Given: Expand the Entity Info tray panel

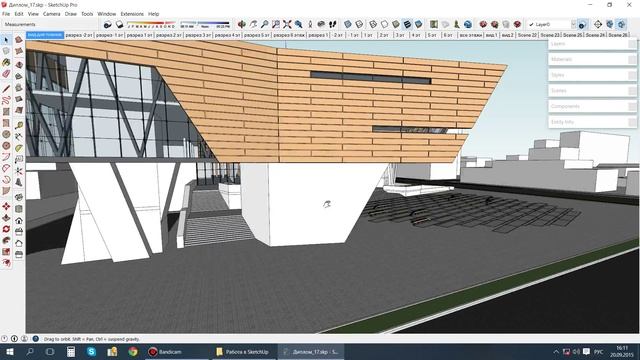Looking at the screenshot, I should [x=592, y=122].
